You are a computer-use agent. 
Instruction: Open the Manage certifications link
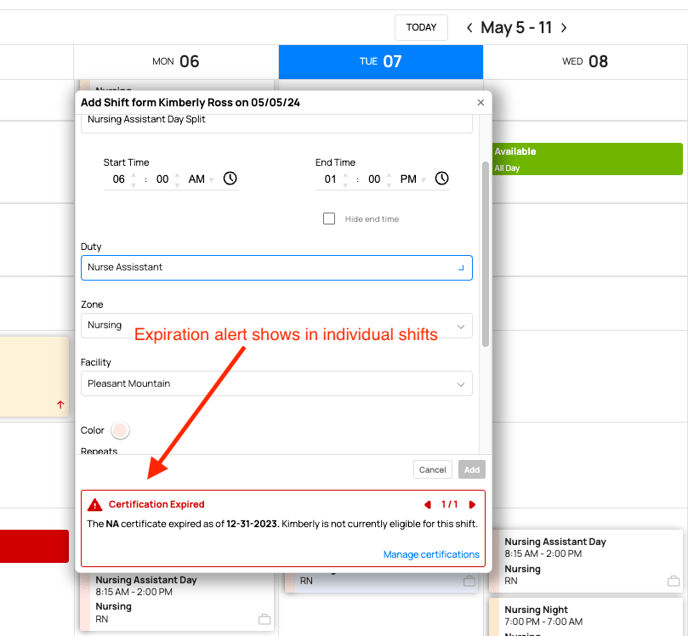pos(431,554)
